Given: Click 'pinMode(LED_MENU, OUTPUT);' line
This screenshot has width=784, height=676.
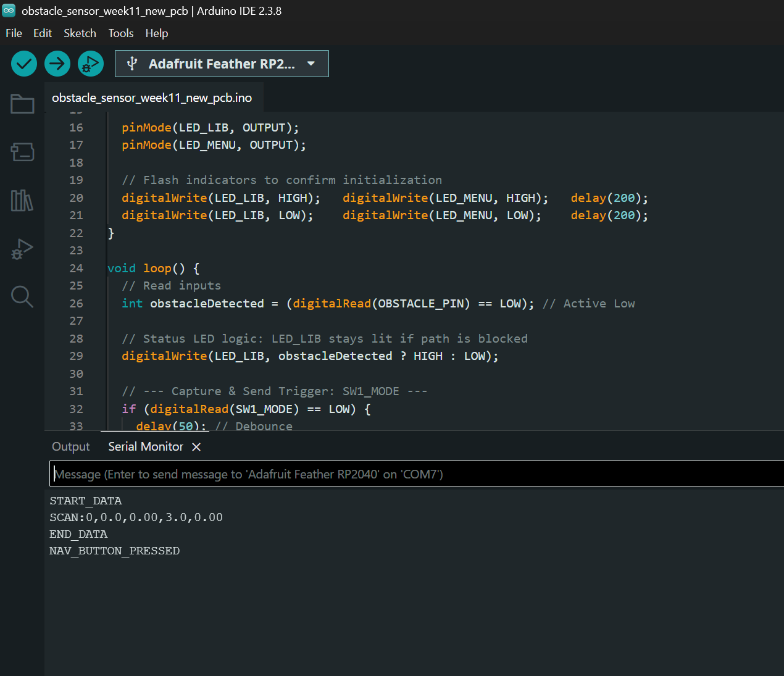Looking at the screenshot, I should point(214,145).
